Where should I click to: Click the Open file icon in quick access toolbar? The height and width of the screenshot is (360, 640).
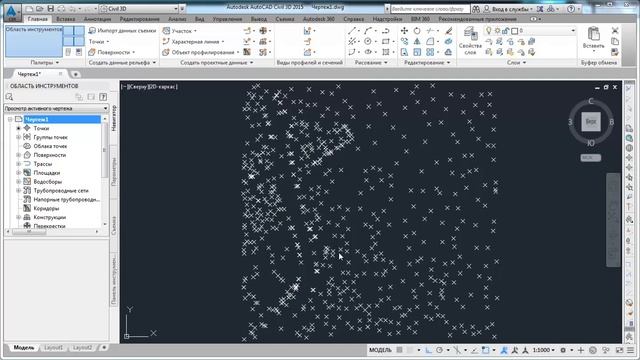coord(40,9)
